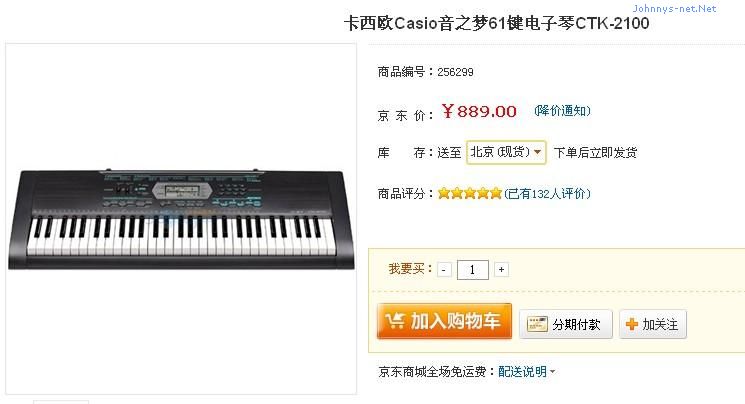Click the plus icon on 加关注
Viewport: 745px width, 404px height.
pos(632,324)
